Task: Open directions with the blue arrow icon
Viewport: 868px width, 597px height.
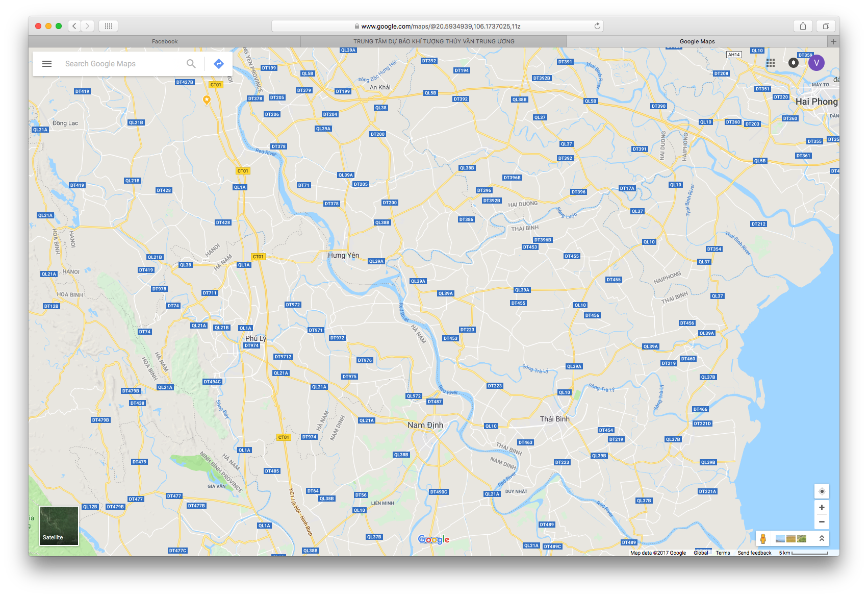Action: click(219, 64)
